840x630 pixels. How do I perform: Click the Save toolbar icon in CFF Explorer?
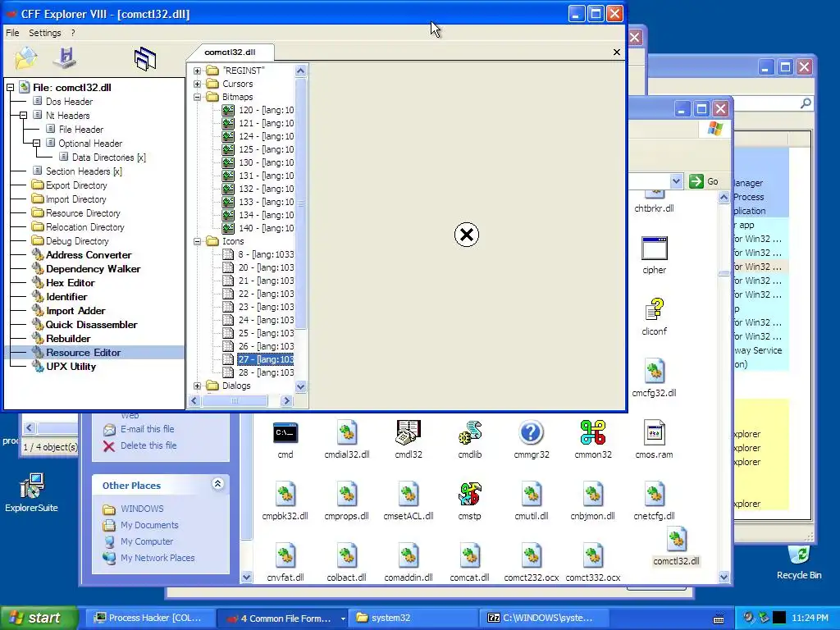point(66,58)
